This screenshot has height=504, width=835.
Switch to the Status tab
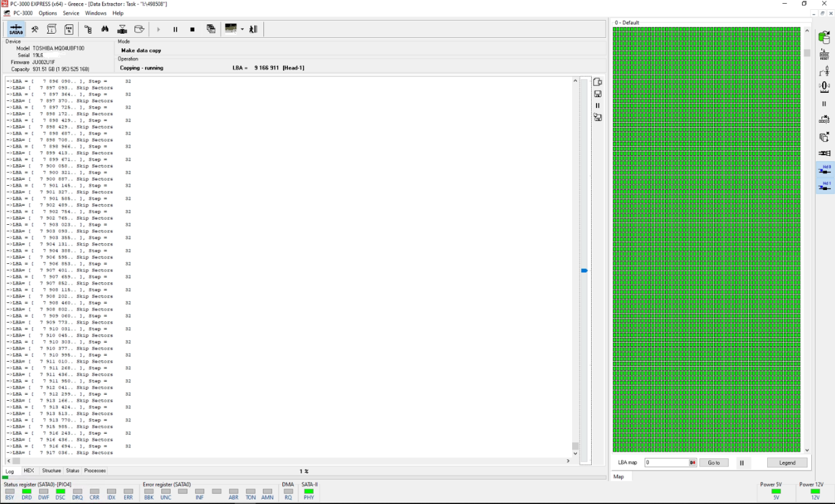tap(73, 471)
